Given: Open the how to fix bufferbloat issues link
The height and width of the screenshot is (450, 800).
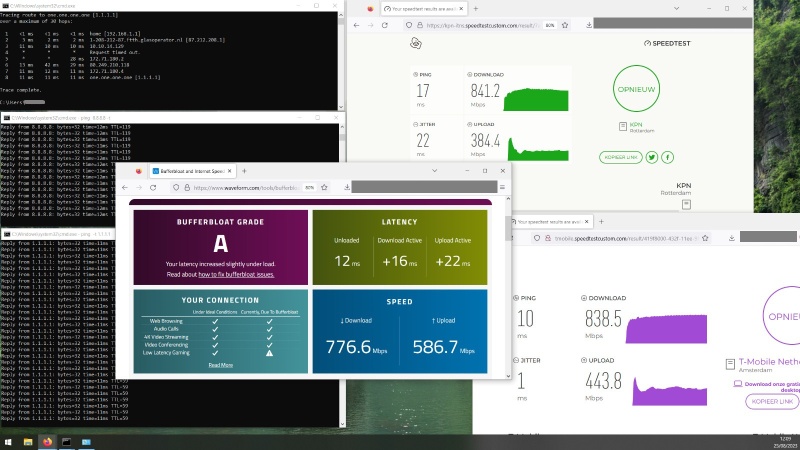Looking at the screenshot, I should pos(236,274).
